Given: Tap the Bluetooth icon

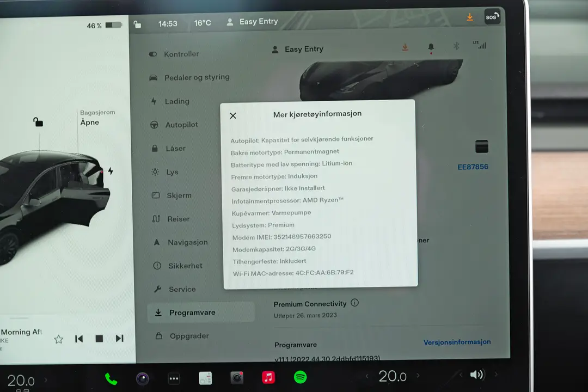Looking at the screenshot, I should tap(456, 46).
